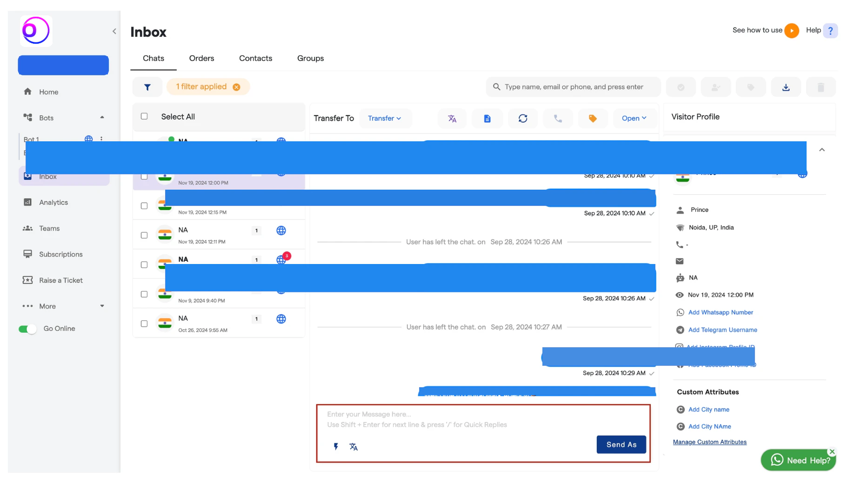Viewport: 868px width, 502px height.
Task: Open the NA chat dated Nov 19, 12:11 PM
Action: 219,235
